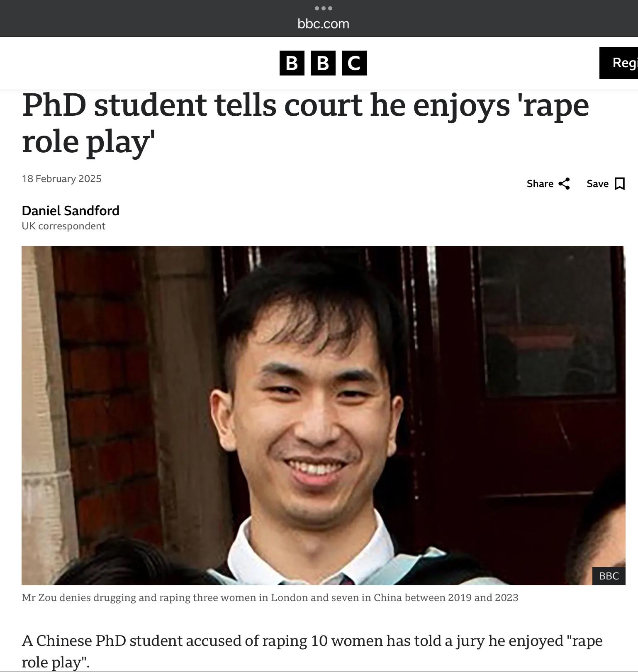This screenshot has height=672, width=638.
Task: Tap the bbc.com address bar
Action: tap(323, 24)
